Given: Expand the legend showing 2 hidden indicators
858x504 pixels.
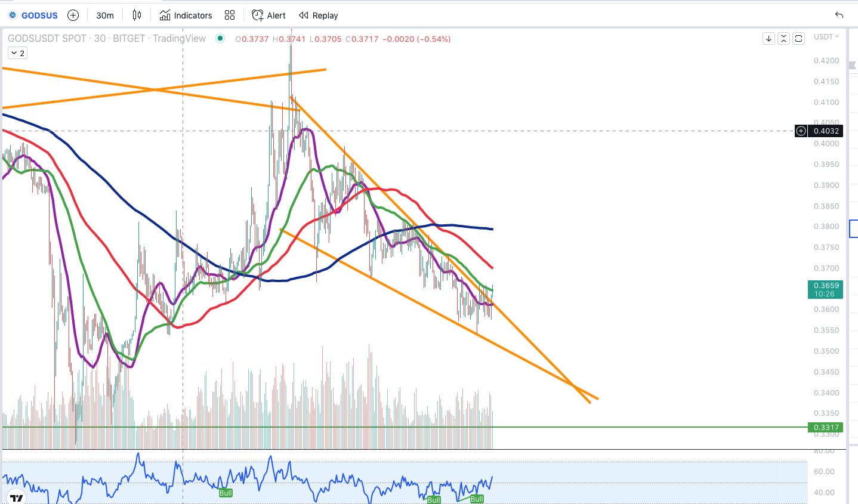Looking at the screenshot, I should [17, 52].
